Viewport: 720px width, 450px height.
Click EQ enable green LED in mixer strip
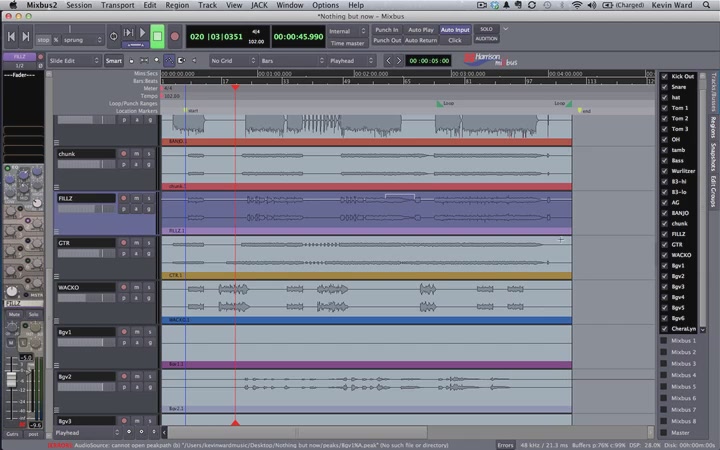tap(7, 168)
